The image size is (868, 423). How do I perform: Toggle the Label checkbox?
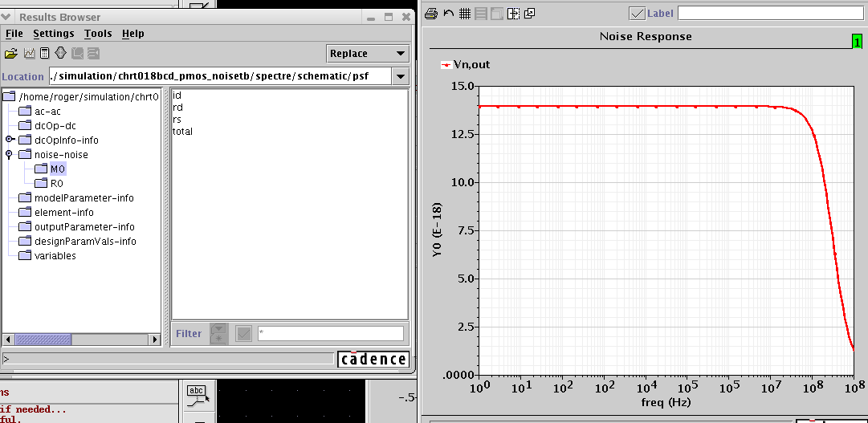point(637,13)
